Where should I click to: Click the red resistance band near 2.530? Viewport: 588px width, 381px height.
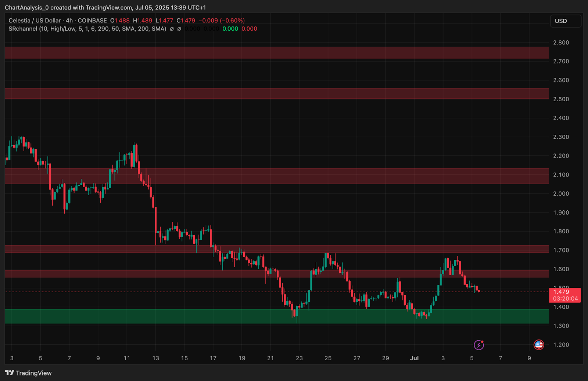coord(276,93)
